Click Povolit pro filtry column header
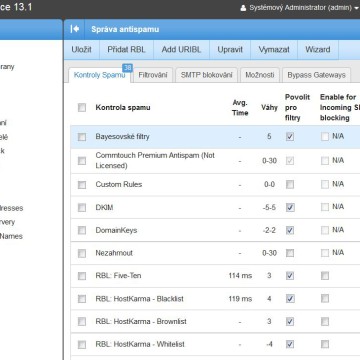 [x=297, y=107]
